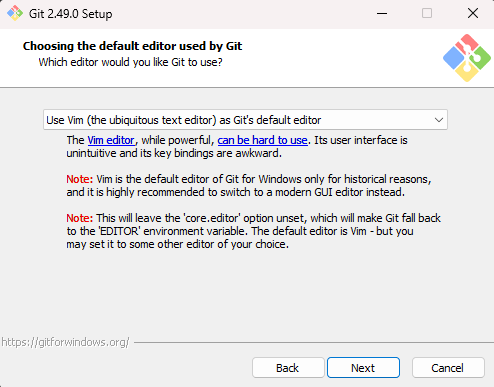Click the Git icon in the title bar
This screenshot has height=387, width=494.
tap(15, 13)
